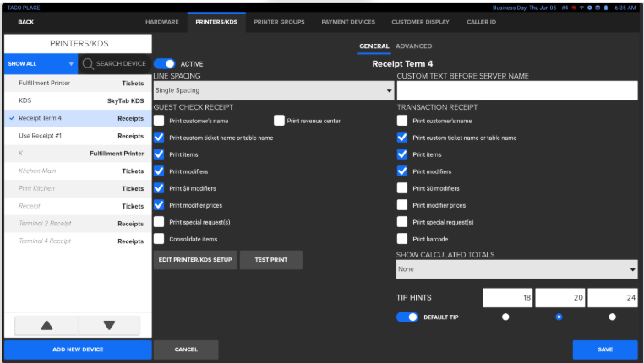Check transaction receipt Print barcode option

click(402, 239)
